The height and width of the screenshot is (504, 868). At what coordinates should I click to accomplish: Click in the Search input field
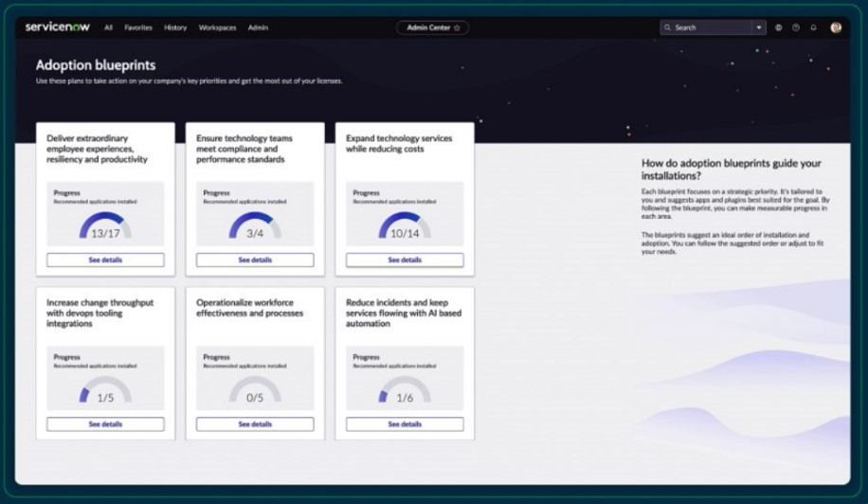point(711,28)
